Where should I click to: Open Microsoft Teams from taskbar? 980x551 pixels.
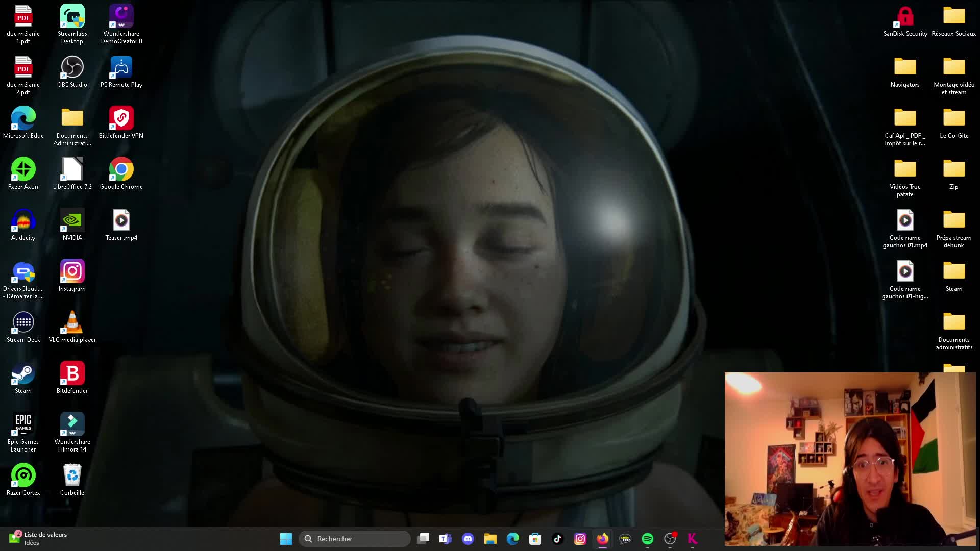446,539
